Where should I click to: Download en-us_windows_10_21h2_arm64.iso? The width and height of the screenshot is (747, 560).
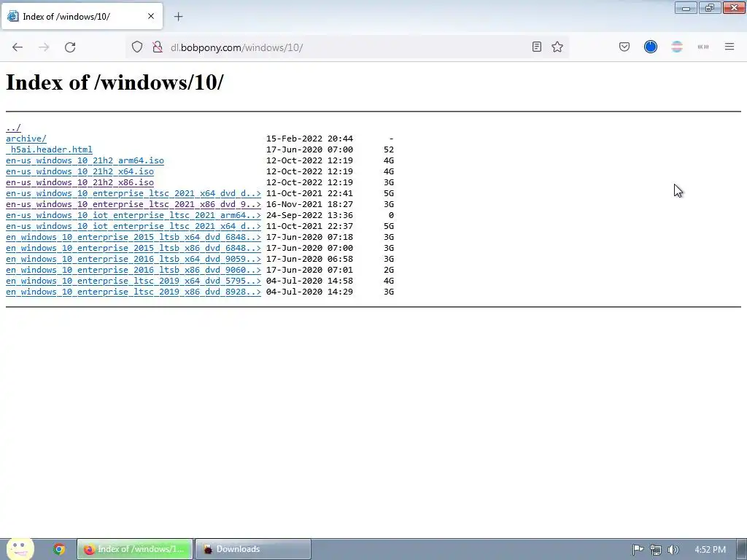tap(85, 160)
